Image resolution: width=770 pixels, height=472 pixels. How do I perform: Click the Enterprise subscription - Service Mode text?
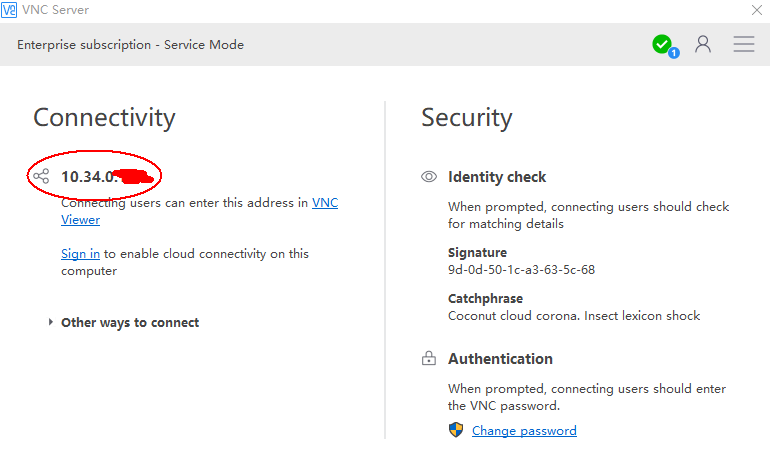coord(130,45)
